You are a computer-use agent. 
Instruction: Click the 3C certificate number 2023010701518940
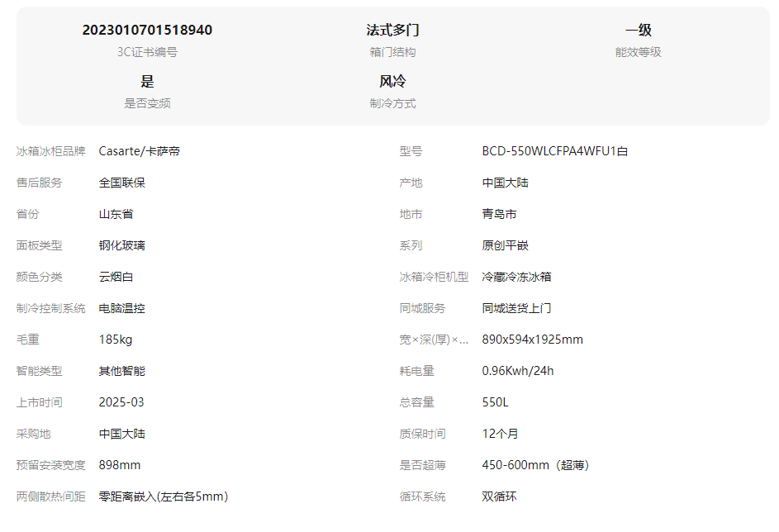coord(147,31)
